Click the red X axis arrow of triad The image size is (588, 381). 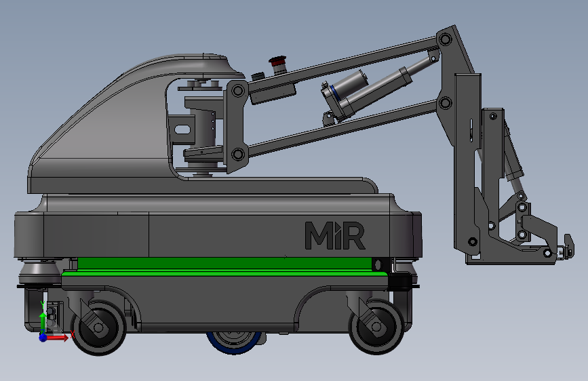click(x=58, y=338)
